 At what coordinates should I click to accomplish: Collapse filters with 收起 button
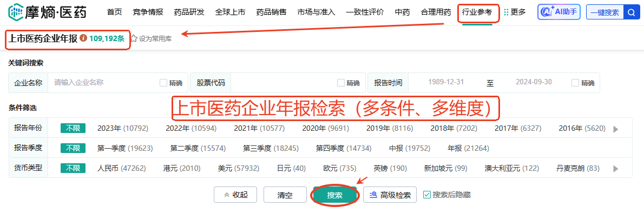click(236, 195)
